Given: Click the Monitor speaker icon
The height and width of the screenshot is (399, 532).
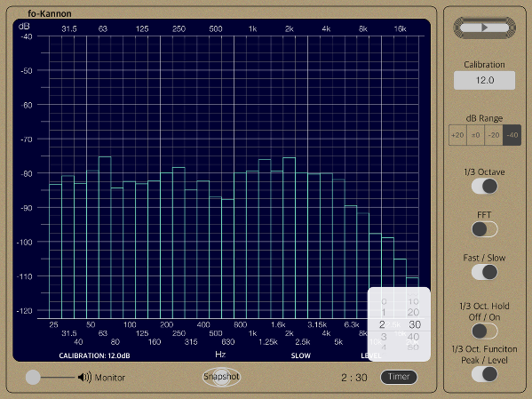Looking at the screenshot, I should tap(84, 378).
